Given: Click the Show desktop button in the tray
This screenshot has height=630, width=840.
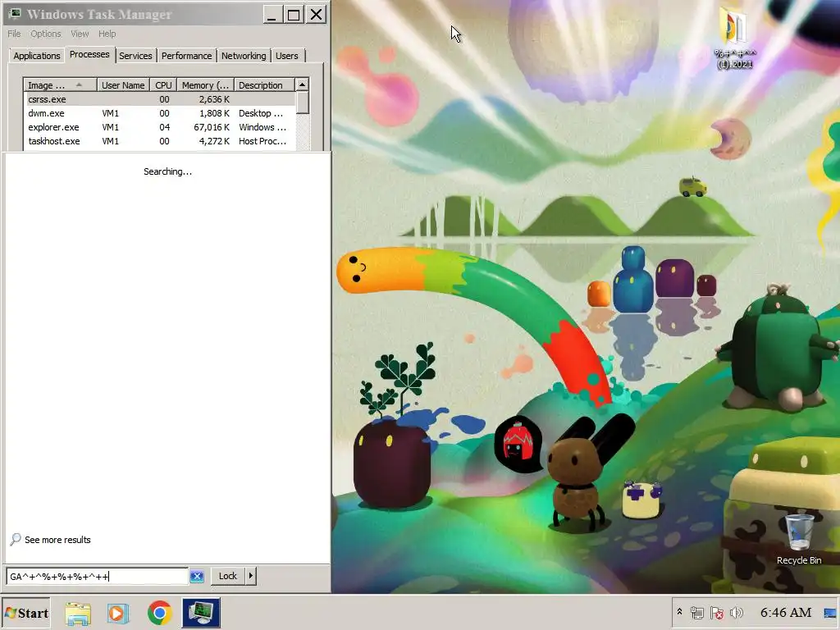Looking at the screenshot, I should point(830,612).
